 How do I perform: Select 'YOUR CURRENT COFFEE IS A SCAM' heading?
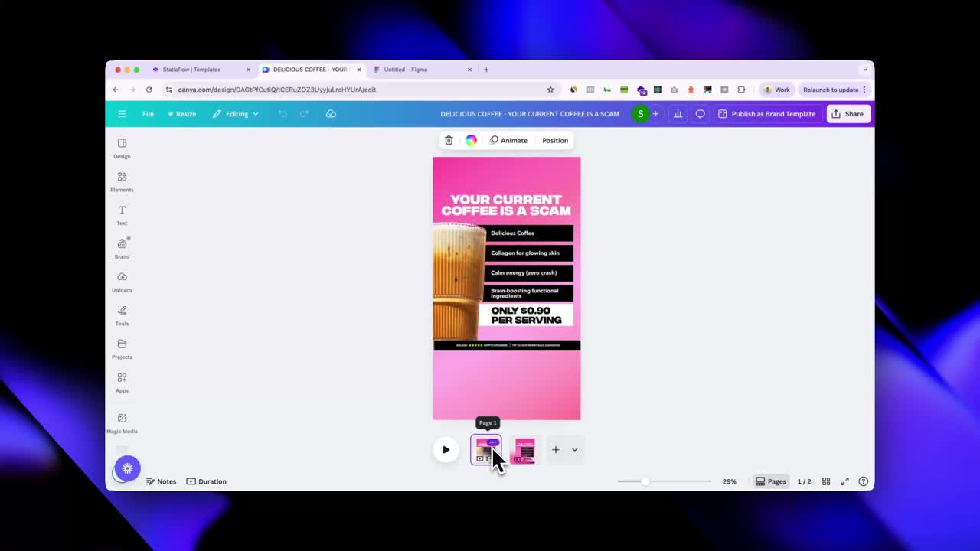click(x=506, y=205)
